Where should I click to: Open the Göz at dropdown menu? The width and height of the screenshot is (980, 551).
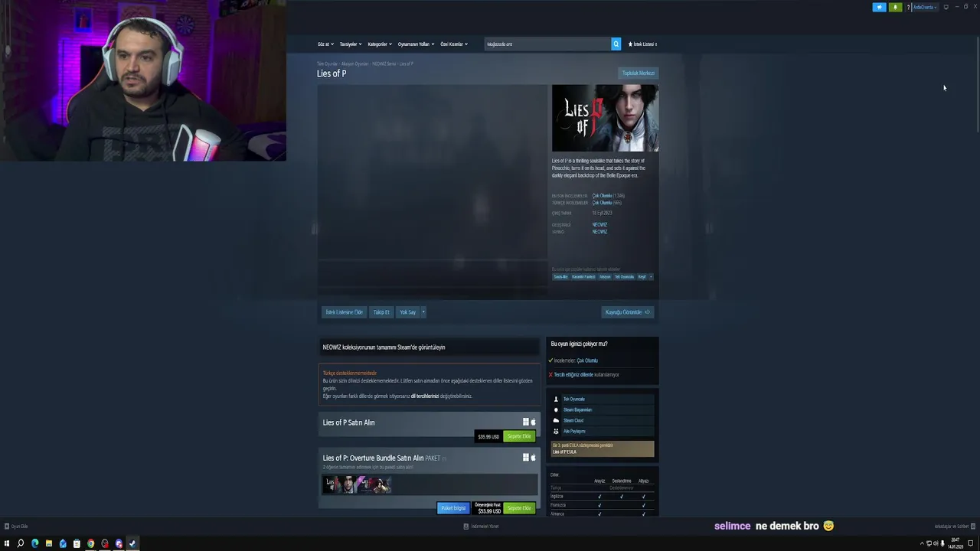coord(325,44)
